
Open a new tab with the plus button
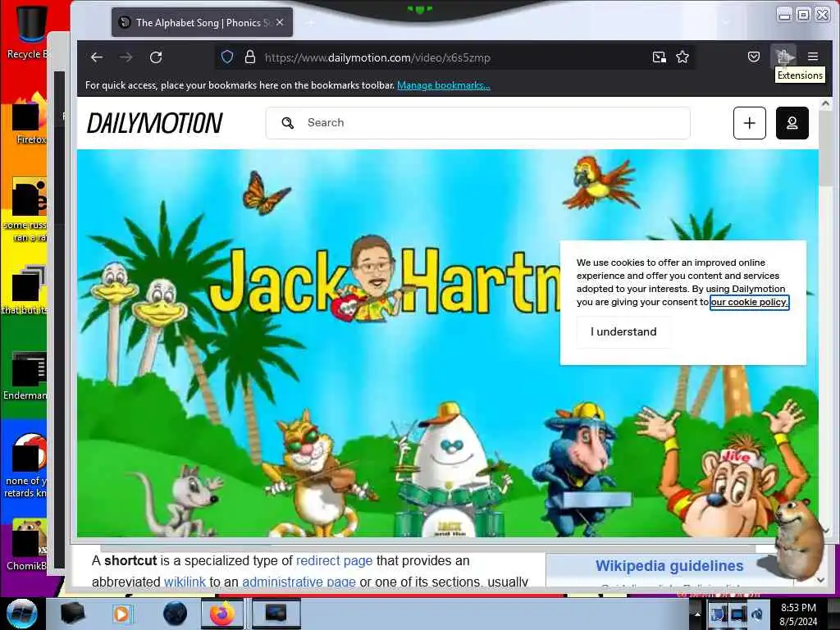(x=311, y=22)
